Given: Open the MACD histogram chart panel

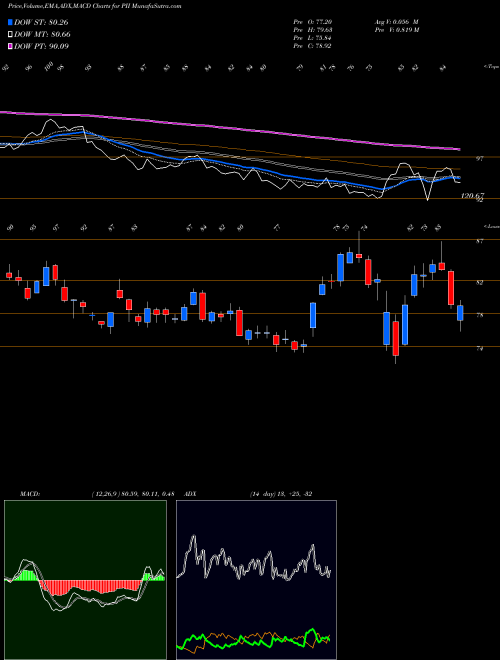Looking at the screenshot, I should click(85, 580).
